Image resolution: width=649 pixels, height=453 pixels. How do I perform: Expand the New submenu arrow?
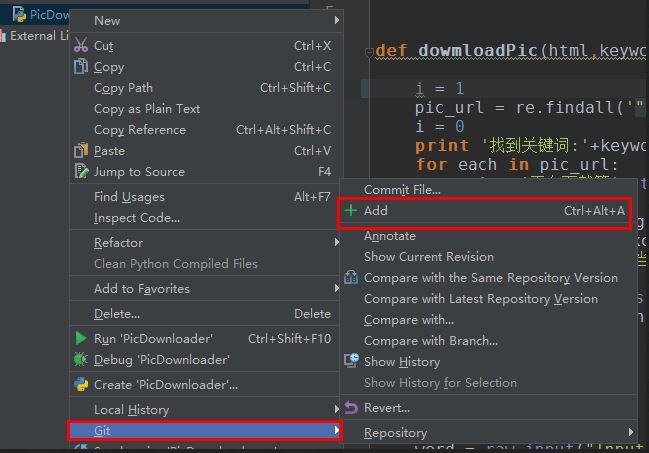(x=337, y=20)
